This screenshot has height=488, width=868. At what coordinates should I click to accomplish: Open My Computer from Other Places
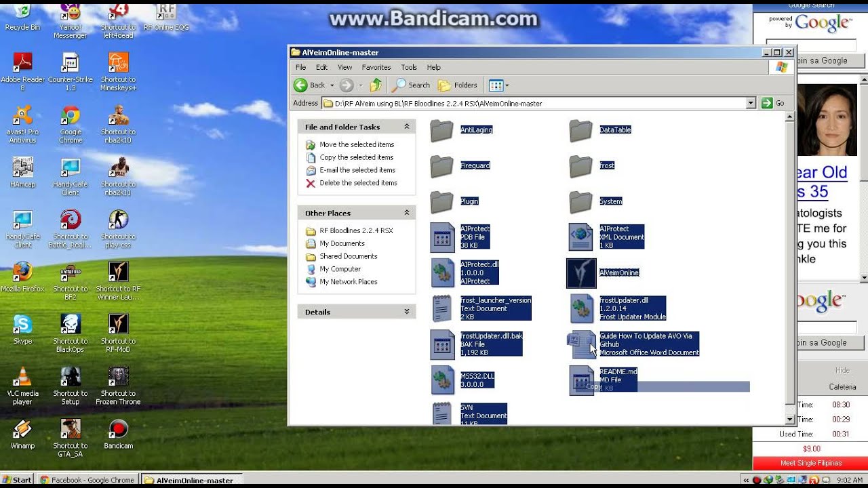coord(340,269)
